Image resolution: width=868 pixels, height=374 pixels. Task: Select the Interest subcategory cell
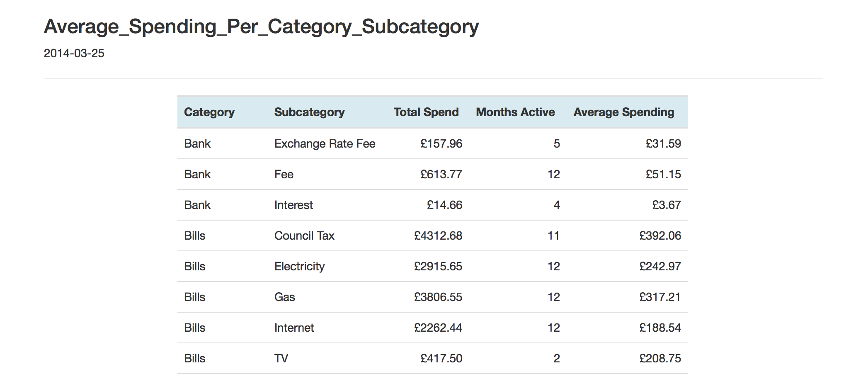pos(293,205)
